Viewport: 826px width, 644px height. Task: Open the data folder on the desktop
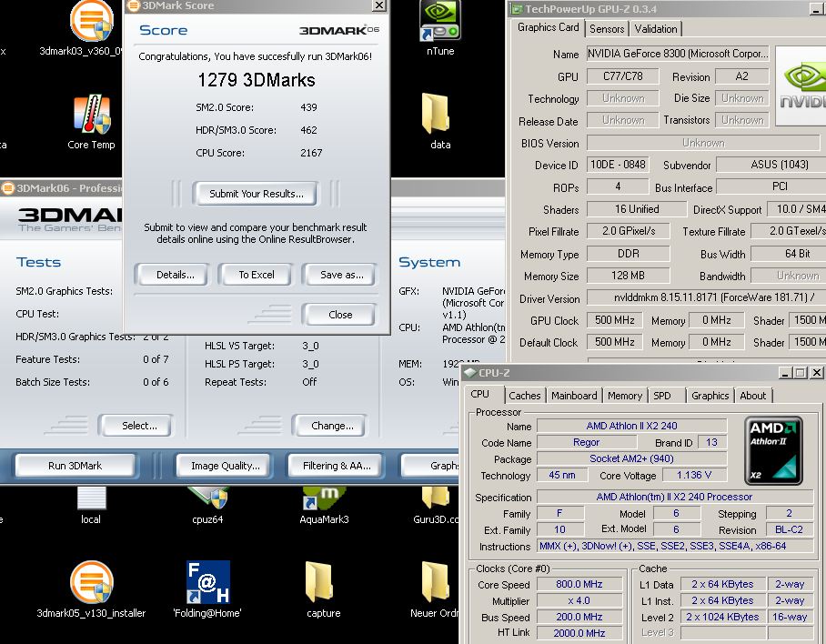436,114
